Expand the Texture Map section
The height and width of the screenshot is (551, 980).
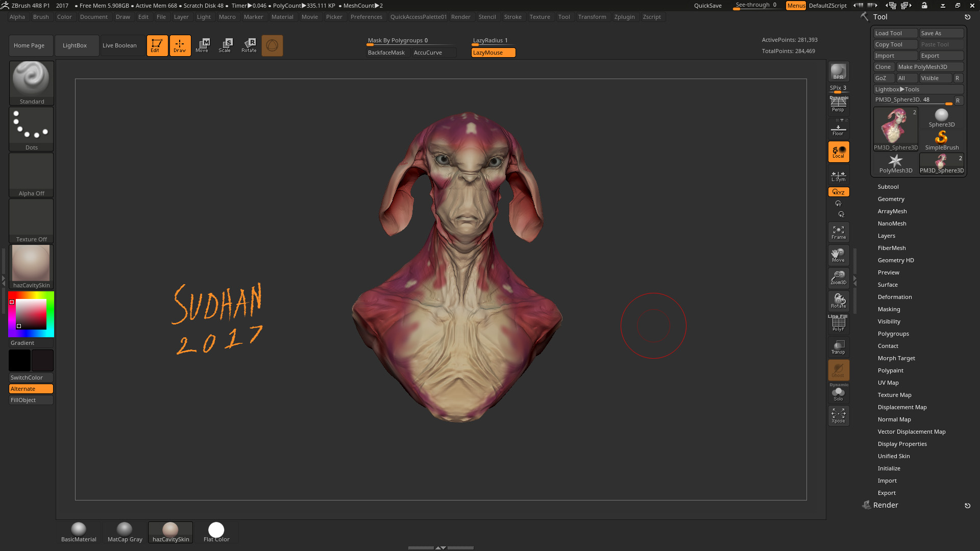click(894, 395)
